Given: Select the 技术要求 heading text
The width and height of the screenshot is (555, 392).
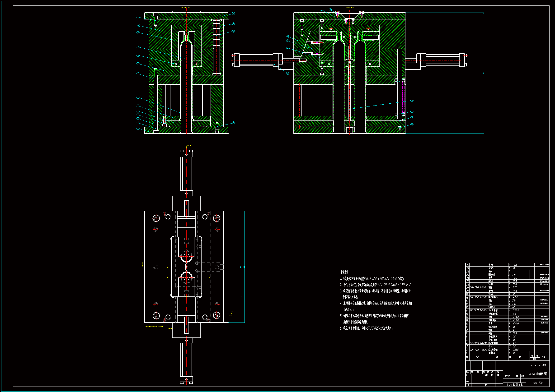Looking at the screenshot, I should click(x=344, y=272).
